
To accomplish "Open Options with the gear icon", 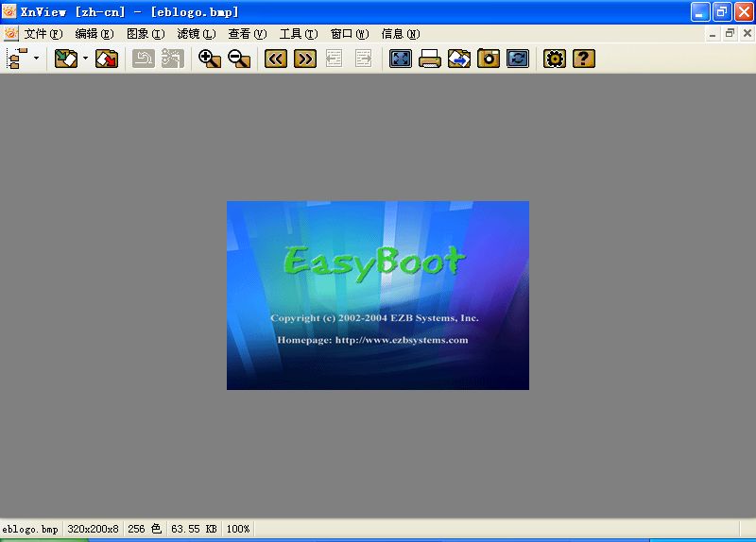I will [555, 59].
